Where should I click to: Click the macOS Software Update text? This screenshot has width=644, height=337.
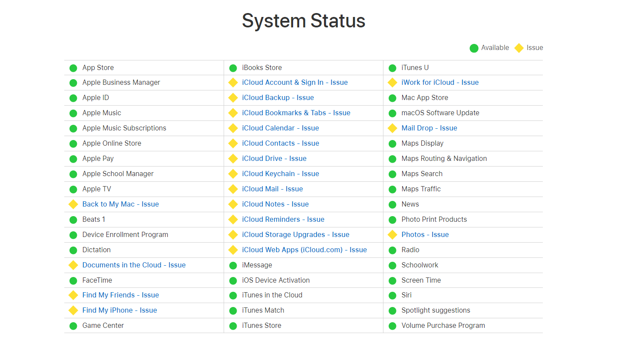[440, 113]
